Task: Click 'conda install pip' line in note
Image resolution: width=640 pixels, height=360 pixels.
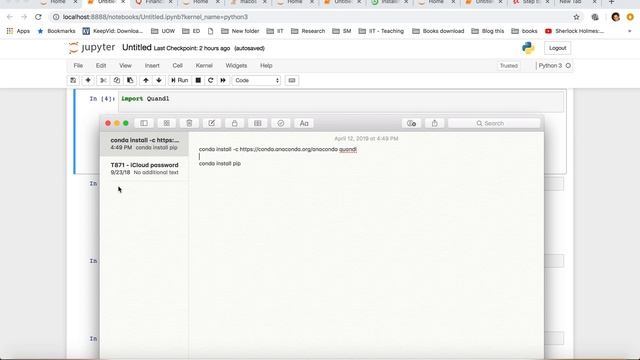Action: pyautogui.click(x=220, y=163)
